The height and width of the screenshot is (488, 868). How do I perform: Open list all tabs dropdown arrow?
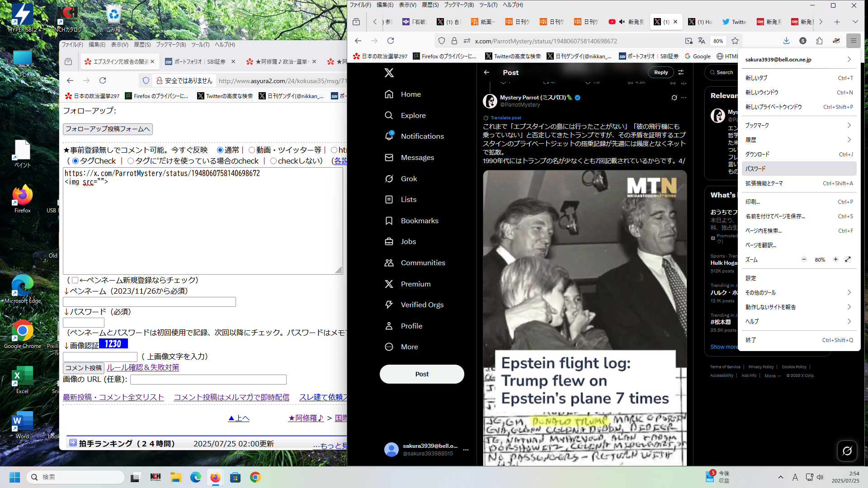point(855,22)
